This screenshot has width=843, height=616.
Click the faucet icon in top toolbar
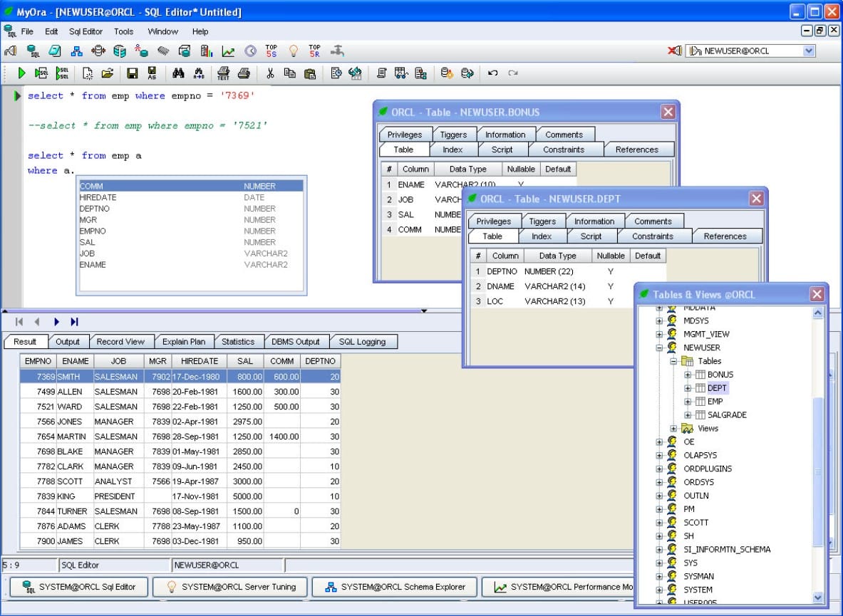[x=337, y=51]
